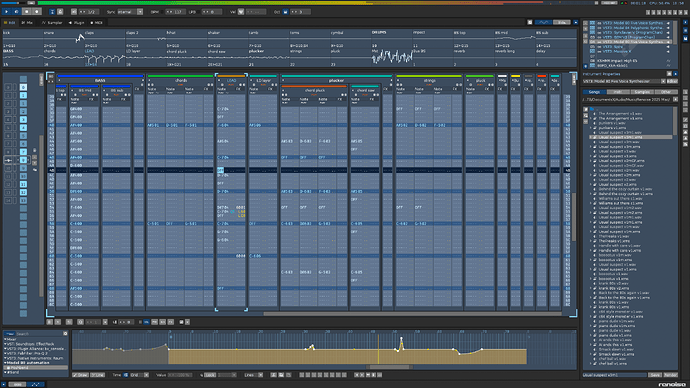Switch to the Sampler tab

click(52, 22)
